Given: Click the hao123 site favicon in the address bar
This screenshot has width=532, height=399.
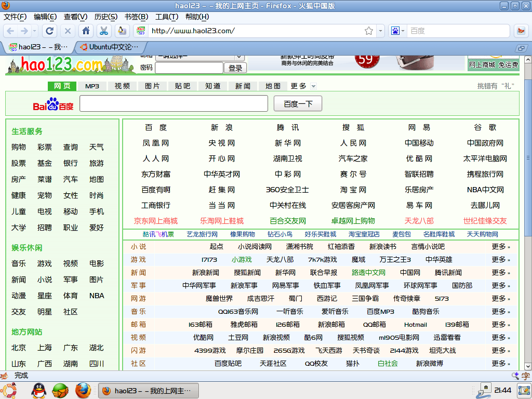Looking at the screenshot, I should [141, 31].
